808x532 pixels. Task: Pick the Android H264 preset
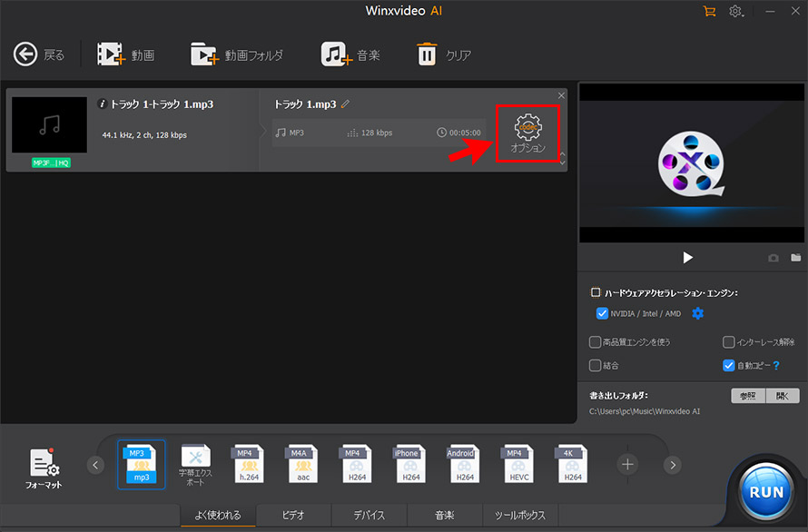click(x=465, y=464)
